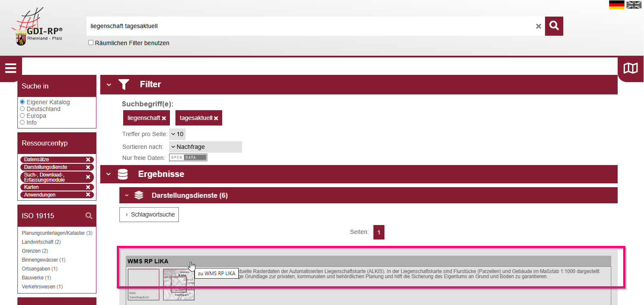Open the 'Sortieren nach' Nachfrage dropdown
The image size is (644, 305).
(205, 147)
